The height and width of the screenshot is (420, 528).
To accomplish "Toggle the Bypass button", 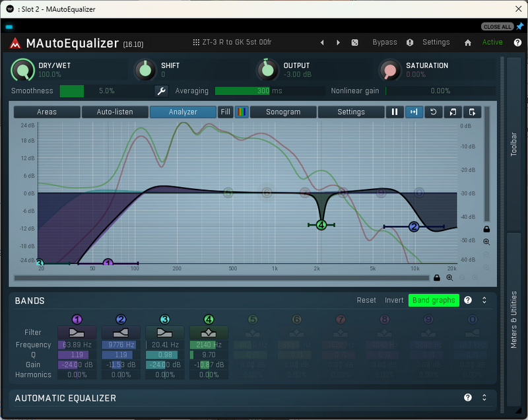I will (x=385, y=42).
